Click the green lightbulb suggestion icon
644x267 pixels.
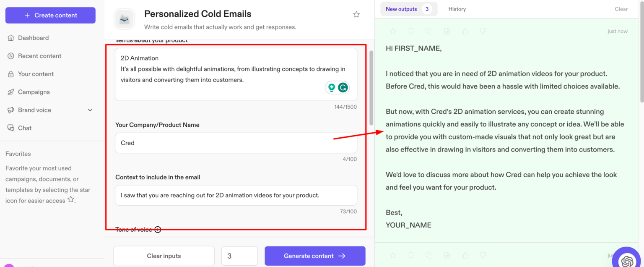tap(332, 87)
